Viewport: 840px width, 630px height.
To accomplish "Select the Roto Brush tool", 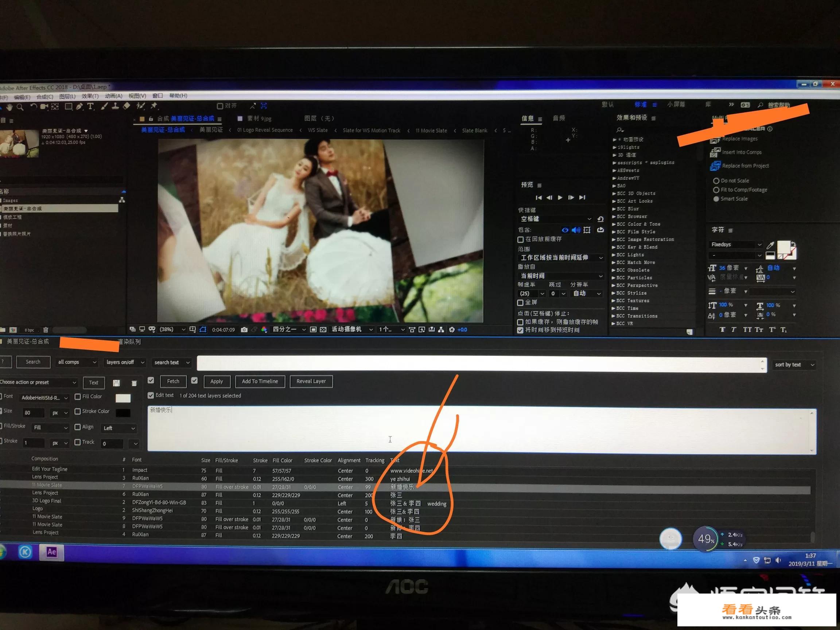I will pyautogui.click(x=141, y=106).
